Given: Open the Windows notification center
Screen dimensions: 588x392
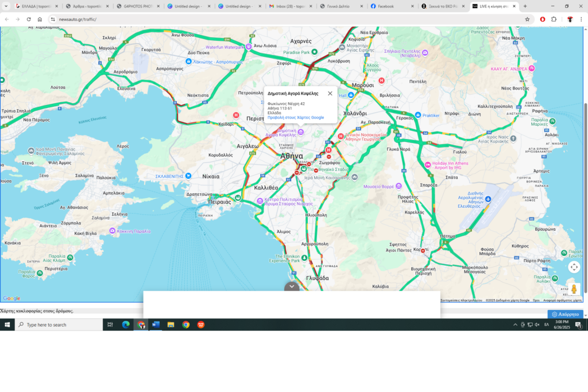Looking at the screenshot, I should point(579,324).
